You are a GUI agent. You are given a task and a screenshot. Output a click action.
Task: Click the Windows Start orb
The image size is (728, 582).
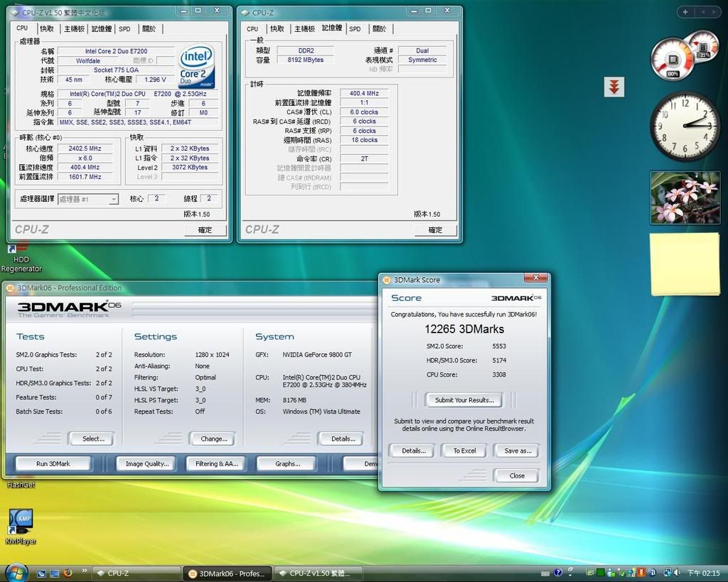coord(16,572)
